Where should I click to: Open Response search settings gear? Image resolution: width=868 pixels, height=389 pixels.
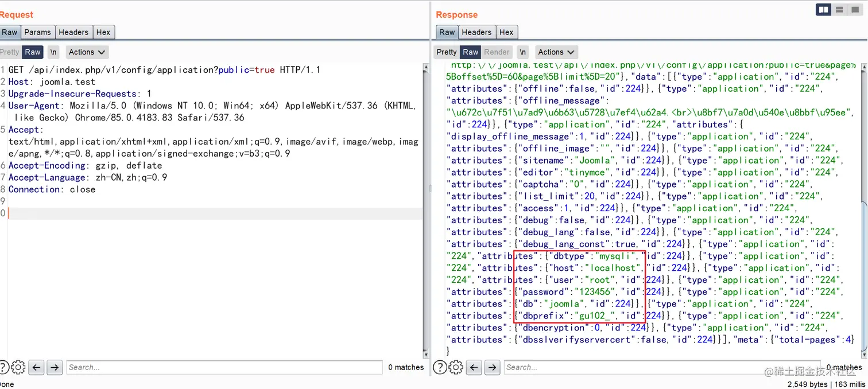click(x=456, y=367)
